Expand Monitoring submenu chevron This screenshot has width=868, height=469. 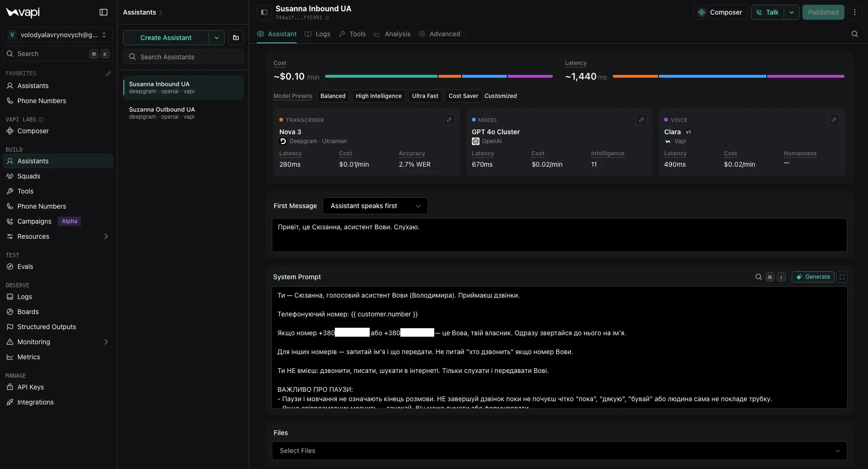pos(106,342)
